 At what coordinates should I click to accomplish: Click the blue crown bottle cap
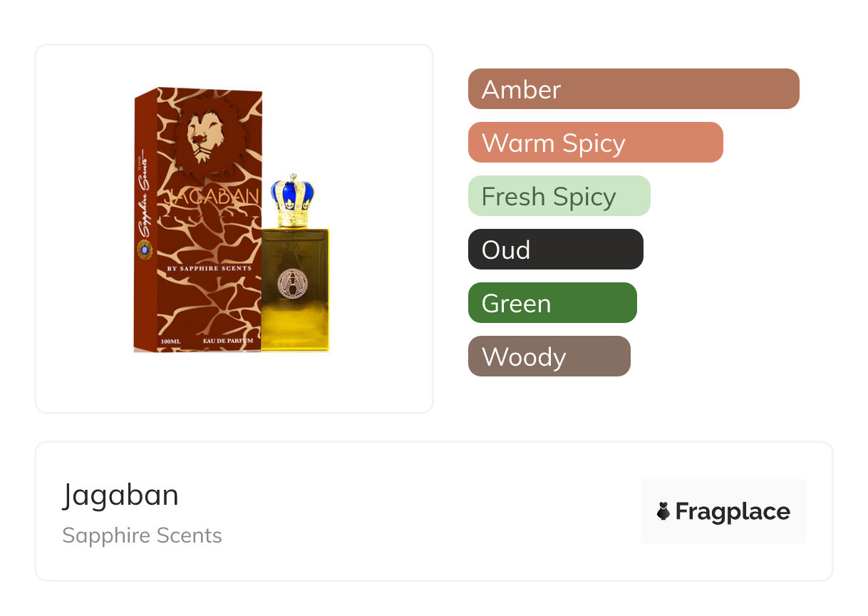pyautogui.click(x=292, y=200)
